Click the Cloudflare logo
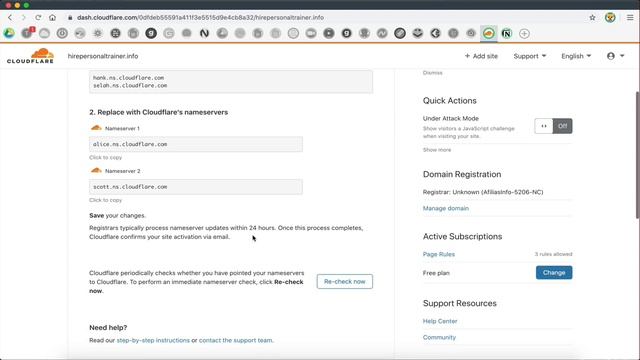Screen dimensions: 640x360 pos(31,56)
